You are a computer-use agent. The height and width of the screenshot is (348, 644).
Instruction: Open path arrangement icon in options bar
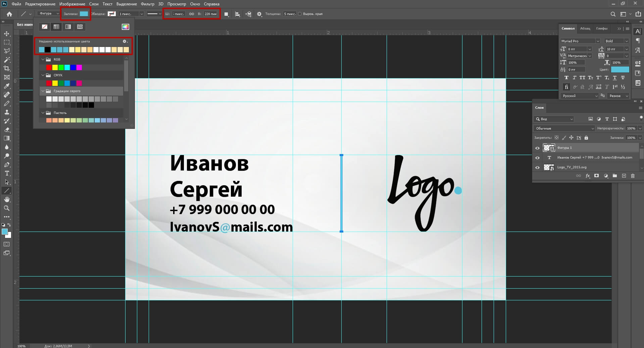248,14
